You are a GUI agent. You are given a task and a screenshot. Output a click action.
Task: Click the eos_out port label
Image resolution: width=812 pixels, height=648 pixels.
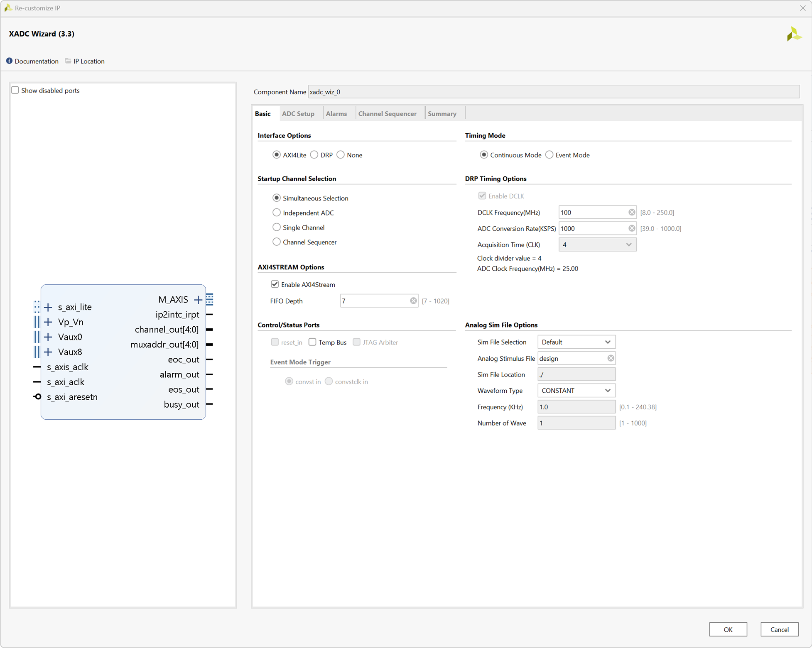tap(184, 389)
